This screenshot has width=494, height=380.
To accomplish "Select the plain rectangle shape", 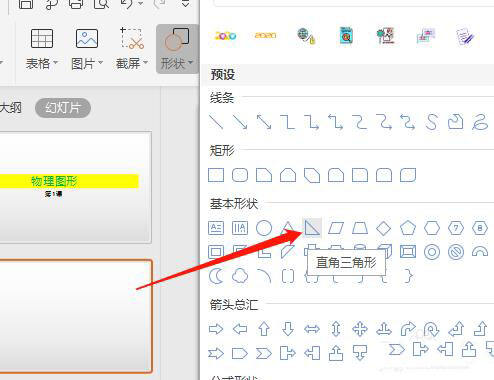I will (x=216, y=175).
